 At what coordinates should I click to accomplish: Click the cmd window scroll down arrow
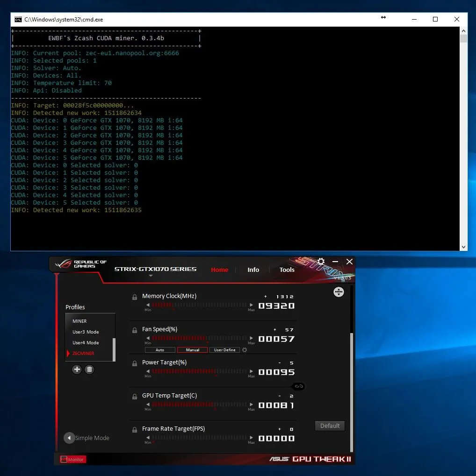[x=463, y=247]
